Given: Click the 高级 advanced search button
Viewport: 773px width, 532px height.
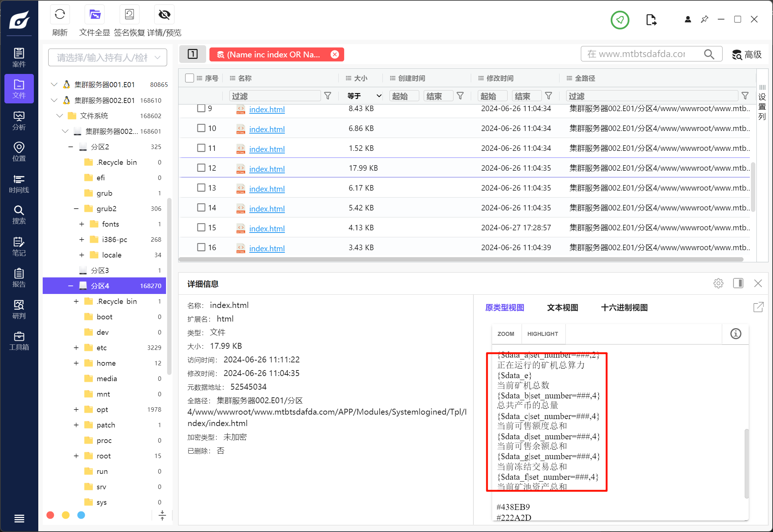Looking at the screenshot, I should pyautogui.click(x=746, y=54).
